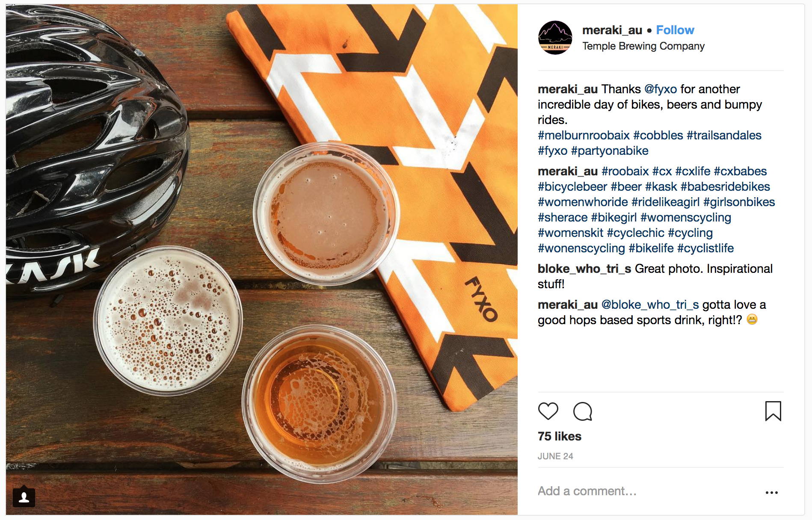Open commenter bloke_who_tri_s profile
The image size is (812, 520).
pyautogui.click(x=584, y=269)
